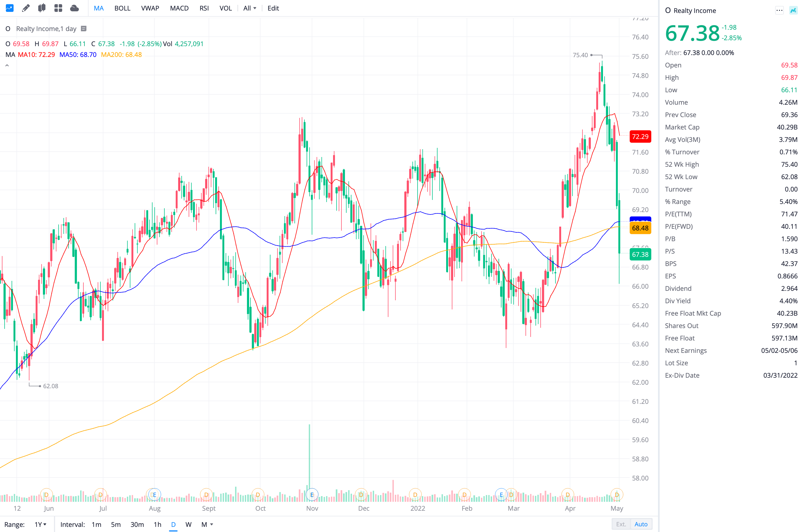The height and width of the screenshot is (532, 800).
Task: Click the teal chart icon at panel top-right
Action: pyautogui.click(x=793, y=11)
